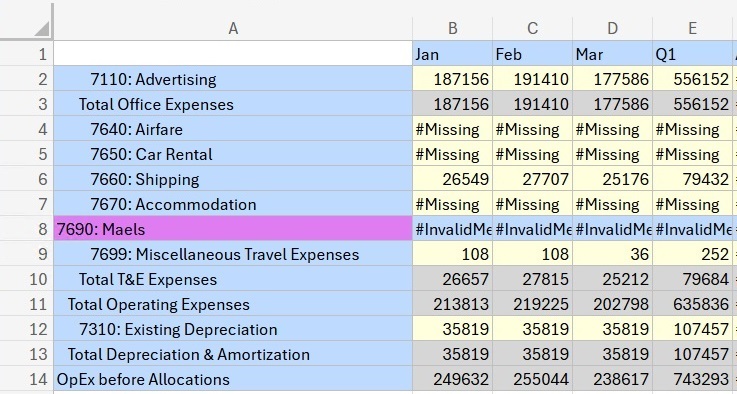Click Total T&E Expenses Q1 value 79684
The height and width of the screenshot is (394, 737).
pos(692,279)
